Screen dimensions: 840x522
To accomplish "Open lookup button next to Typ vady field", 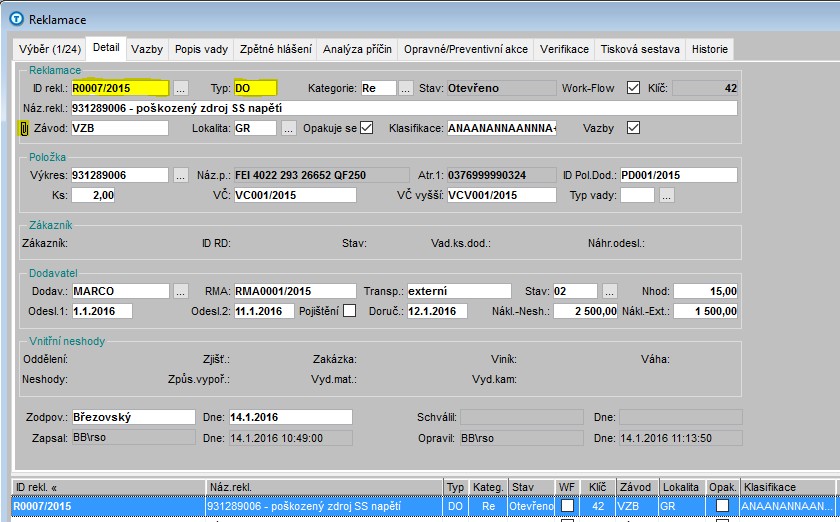I will click(666, 195).
